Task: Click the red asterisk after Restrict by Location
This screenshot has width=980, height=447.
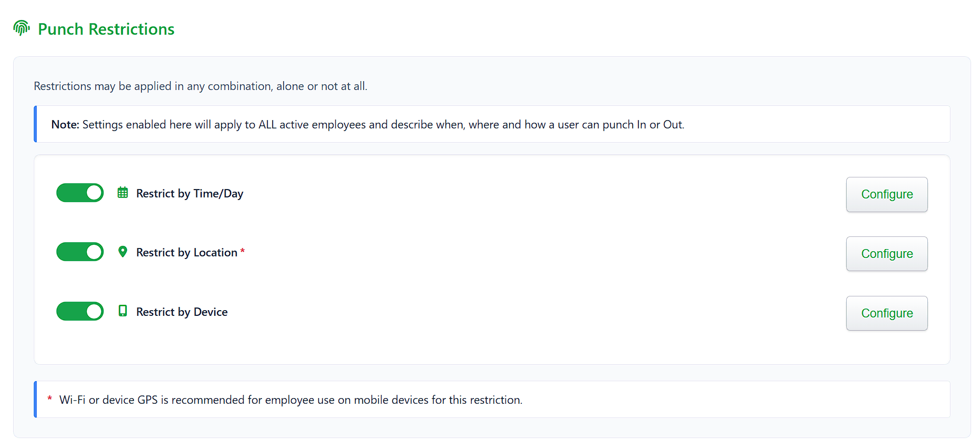Action: (242, 251)
